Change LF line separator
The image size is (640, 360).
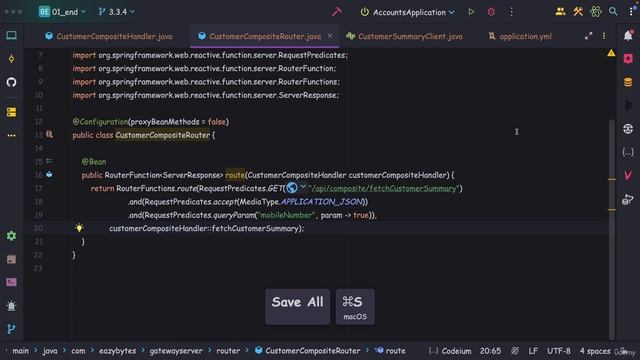coord(533,351)
